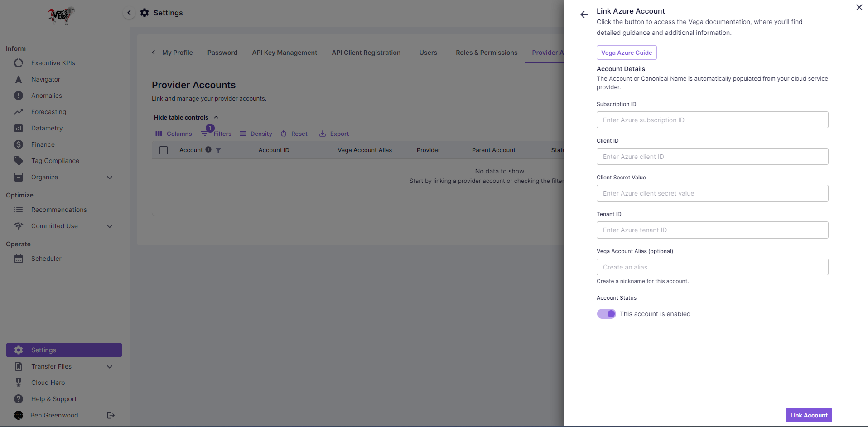Sort by Vega Account Alias column header
This screenshot has height=427, width=868.
pyautogui.click(x=365, y=150)
